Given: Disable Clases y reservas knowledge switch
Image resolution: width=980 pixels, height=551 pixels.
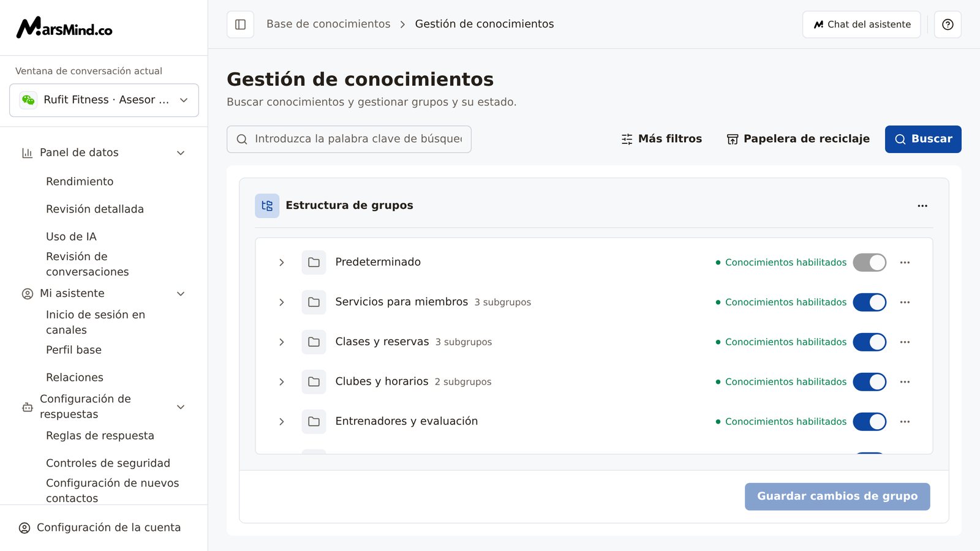Looking at the screenshot, I should point(870,342).
